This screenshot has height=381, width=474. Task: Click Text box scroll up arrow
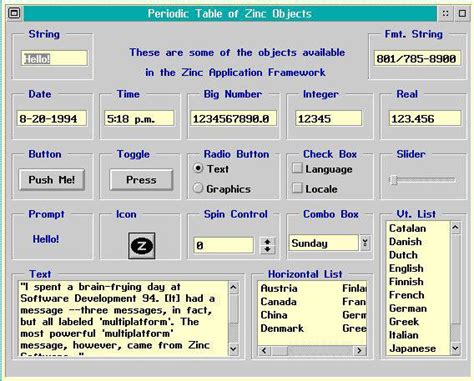[x=234, y=287]
